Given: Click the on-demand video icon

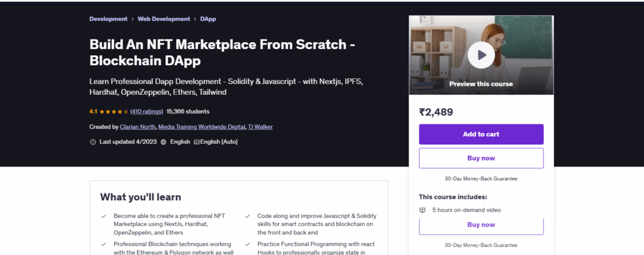Looking at the screenshot, I should pyautogui.click(x=423, y=210).
